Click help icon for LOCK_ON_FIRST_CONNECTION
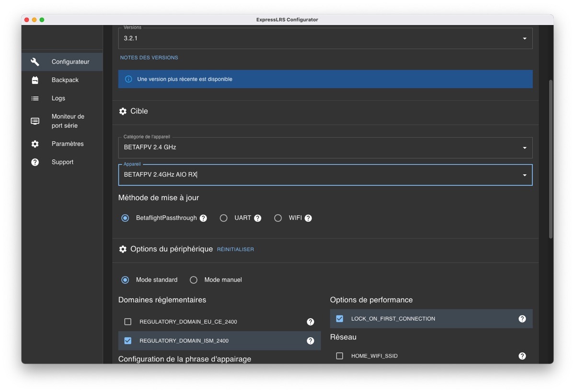Screen dimensions: 575x392 point(522,319)
